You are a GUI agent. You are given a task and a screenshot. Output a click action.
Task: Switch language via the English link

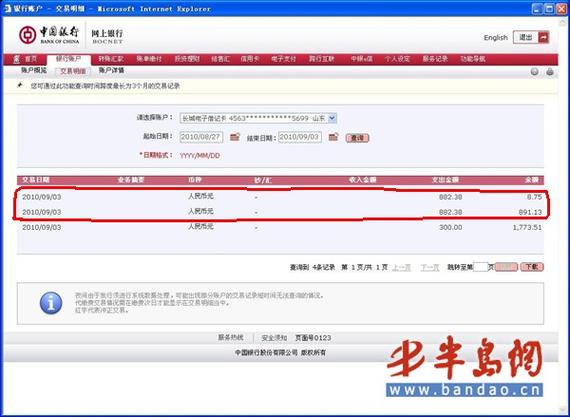click(495, 37)
